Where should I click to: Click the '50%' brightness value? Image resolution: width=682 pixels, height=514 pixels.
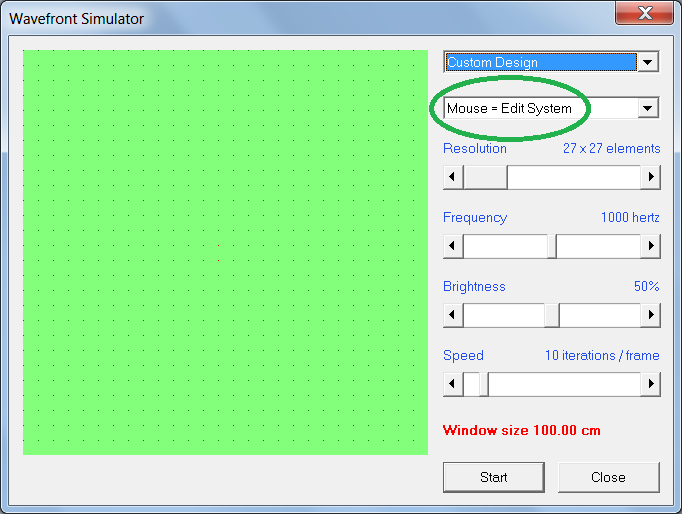[x=646, y=286]
